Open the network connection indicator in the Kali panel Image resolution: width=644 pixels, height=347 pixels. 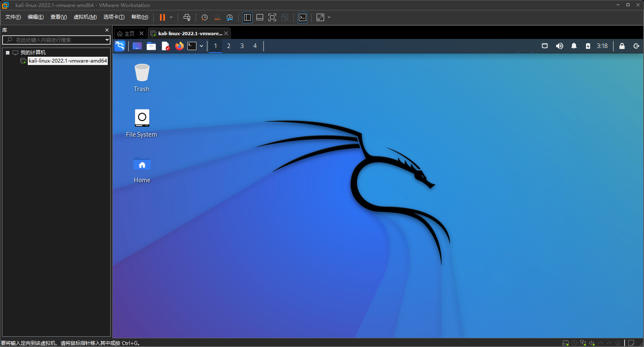click(545, 46)
